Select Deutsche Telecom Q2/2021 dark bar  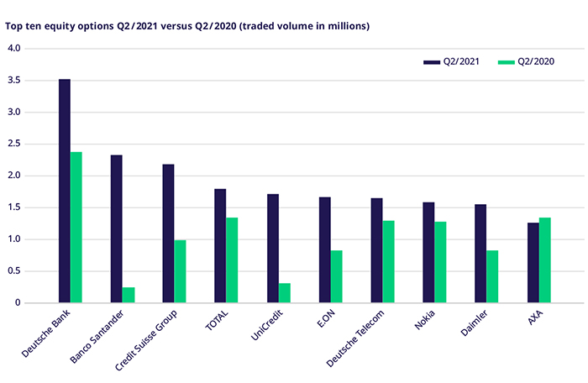376,250
